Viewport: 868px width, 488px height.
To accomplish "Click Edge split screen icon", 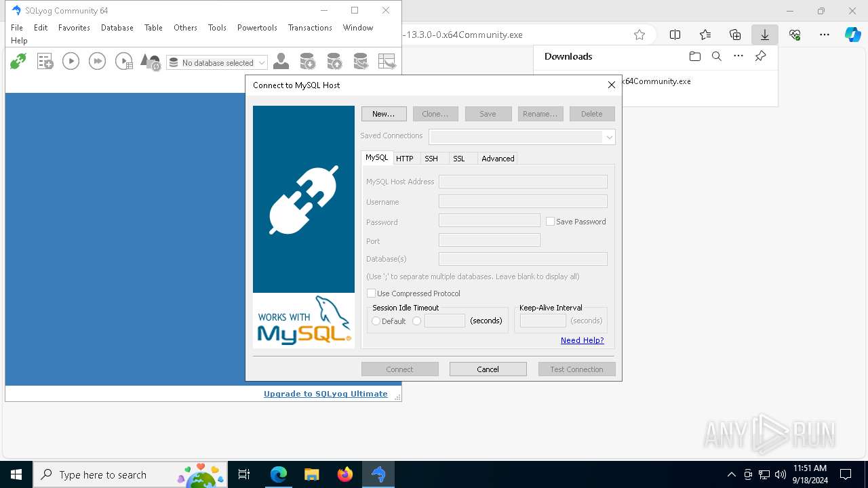I will [x=675, y=35].
